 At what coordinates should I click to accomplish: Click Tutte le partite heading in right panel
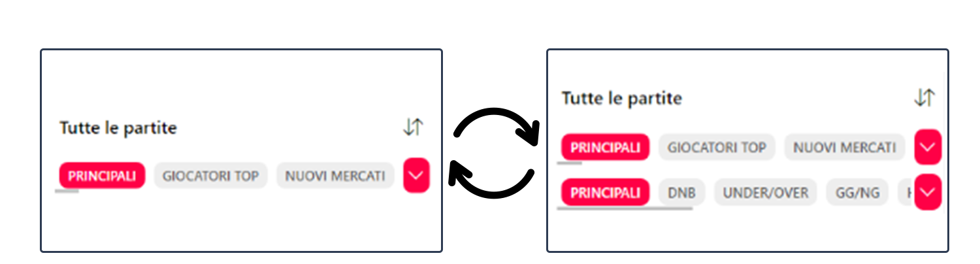[x=622, y=99]
